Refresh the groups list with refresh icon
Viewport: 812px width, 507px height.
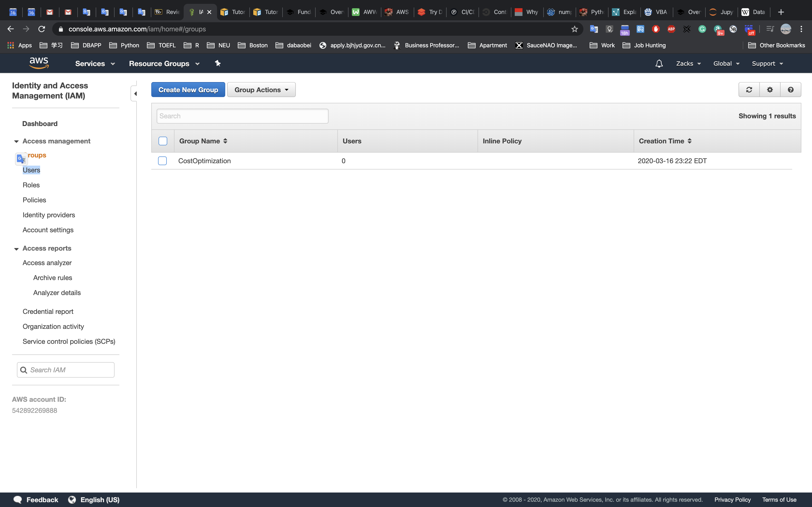[x=749, y=90]
